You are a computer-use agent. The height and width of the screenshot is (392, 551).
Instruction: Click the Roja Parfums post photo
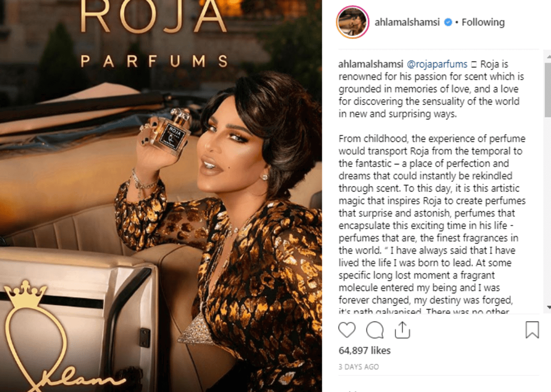click(x=161, y=196)
